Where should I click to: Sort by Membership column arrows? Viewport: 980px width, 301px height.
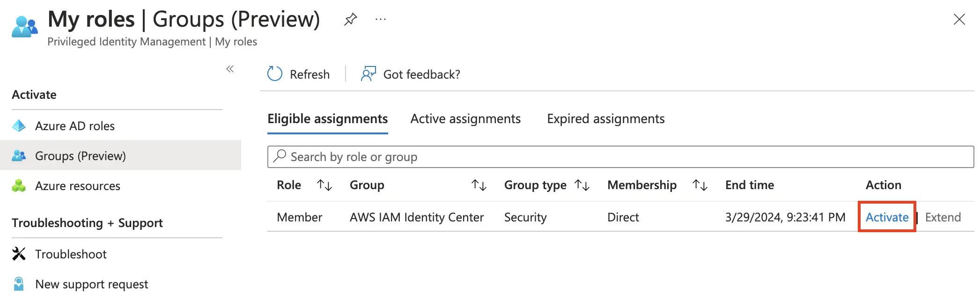pyautogui.click(x=700, y=185)
